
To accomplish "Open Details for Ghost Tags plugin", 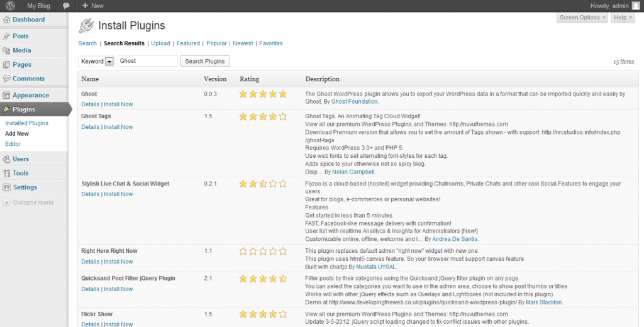I will (90, 127).
